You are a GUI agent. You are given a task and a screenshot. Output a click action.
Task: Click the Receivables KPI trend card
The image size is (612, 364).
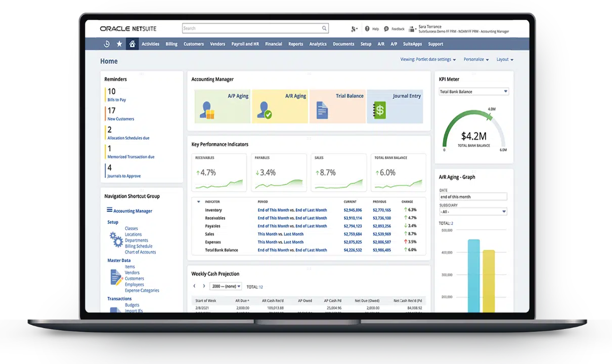click(219, 172)
